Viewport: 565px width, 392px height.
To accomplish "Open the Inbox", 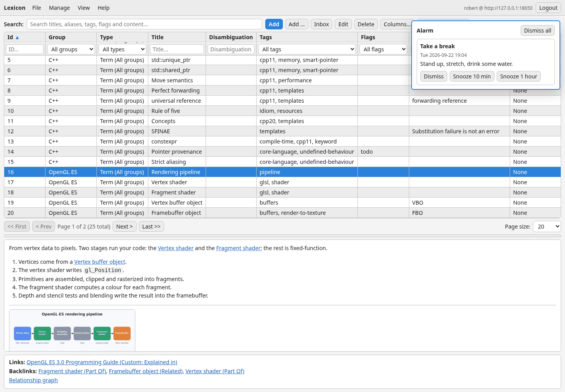I will (x=321, y=24).
